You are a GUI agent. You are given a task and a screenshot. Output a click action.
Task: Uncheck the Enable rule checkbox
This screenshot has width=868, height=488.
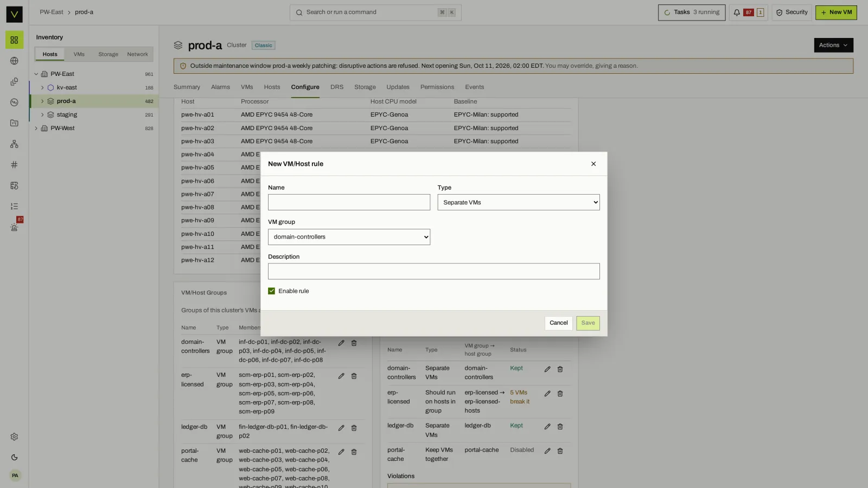(272, 291)
